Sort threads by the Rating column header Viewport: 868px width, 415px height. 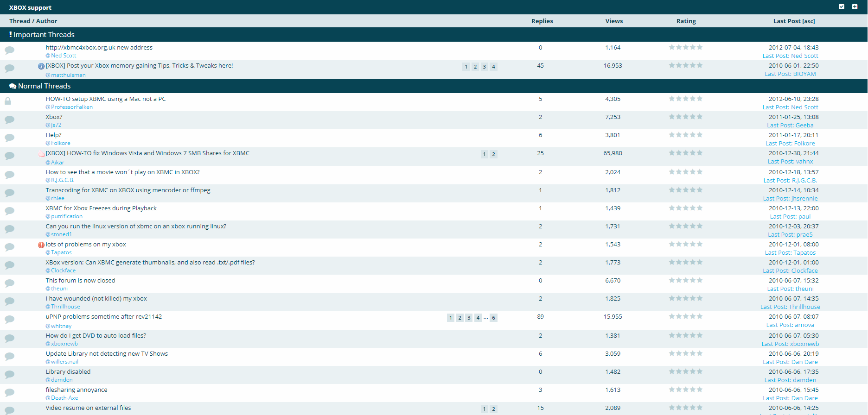pos(686,21)
